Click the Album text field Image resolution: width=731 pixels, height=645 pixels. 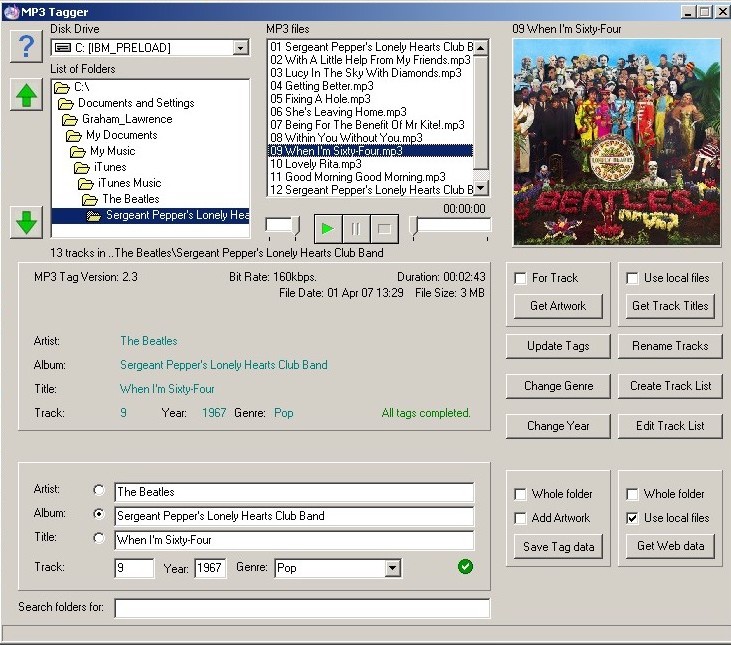pos(294,516)
